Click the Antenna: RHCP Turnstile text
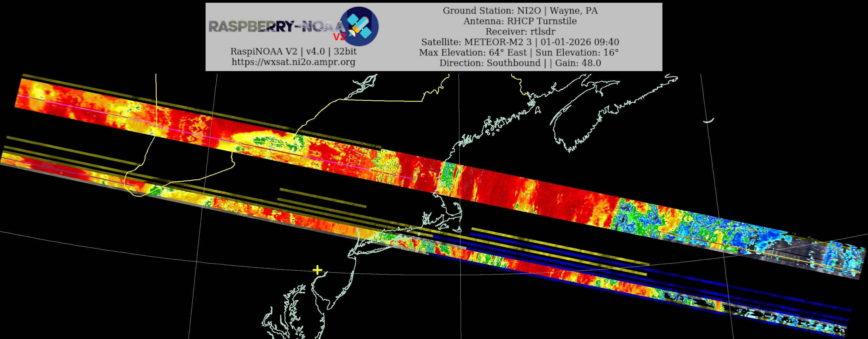 tap(520, 21)
